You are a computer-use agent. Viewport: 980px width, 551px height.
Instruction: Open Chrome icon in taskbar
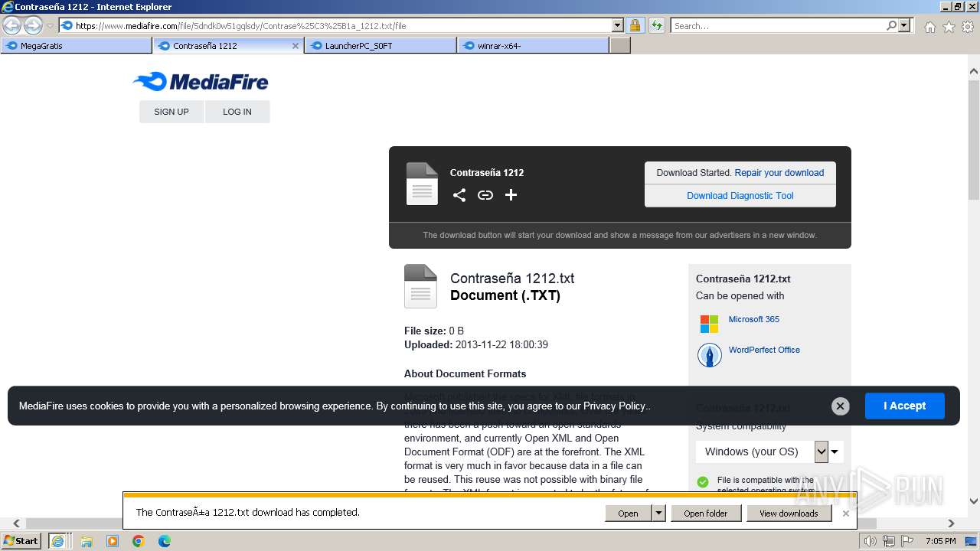point(139,541)
